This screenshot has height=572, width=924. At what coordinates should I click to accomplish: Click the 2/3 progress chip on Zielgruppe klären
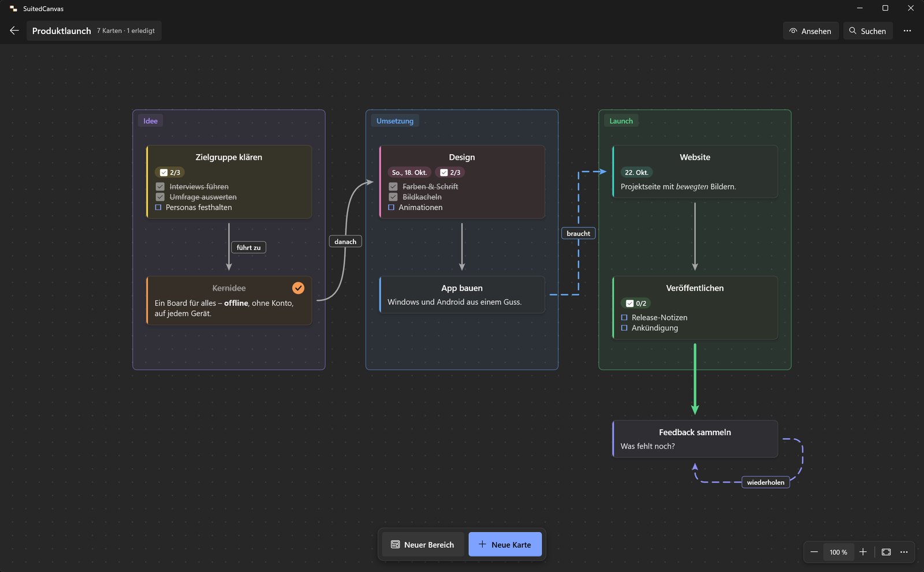pyautogui.click(x=170, y=172)
